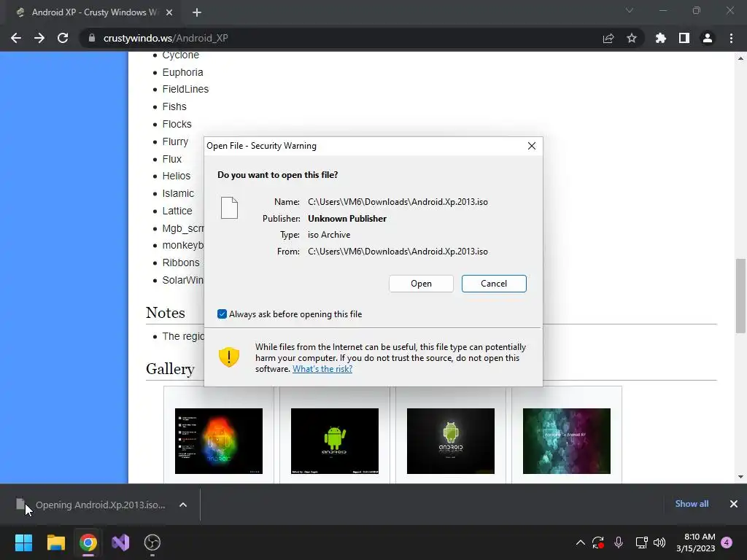Click the Helios list item
Viewport: 747px width, 560px height.
pos(177,176)
